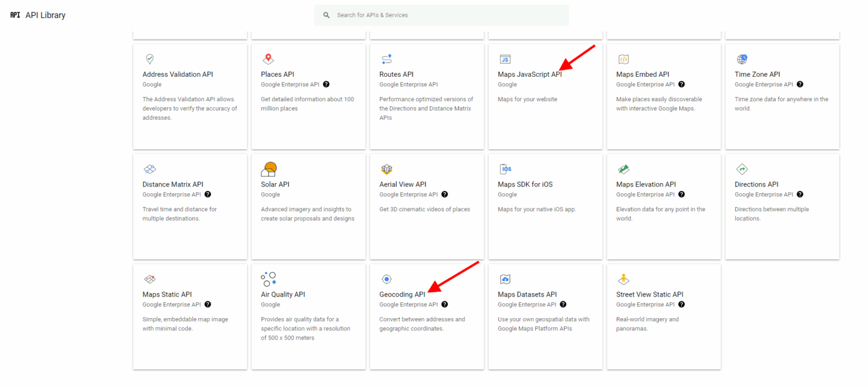Click the help icon on Maps Static API
The width and height of the screenshot is (868, 387).
(x=207, y=304)
